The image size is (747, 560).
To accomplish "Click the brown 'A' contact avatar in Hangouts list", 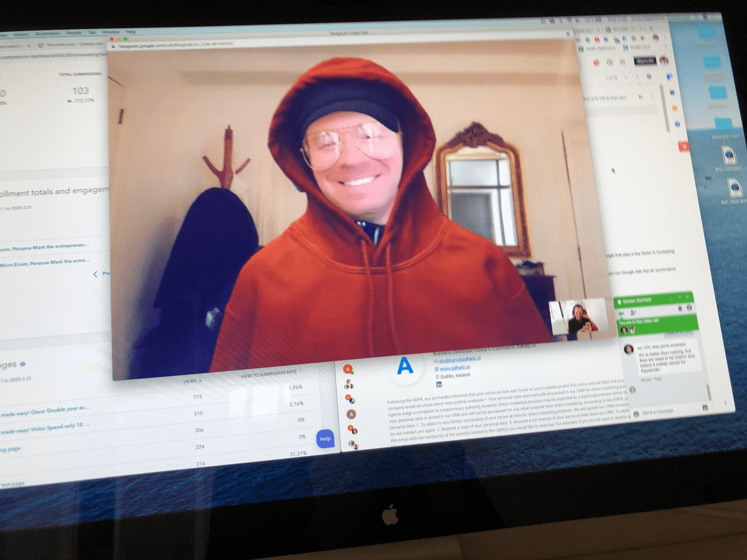I will pos(352,414).
